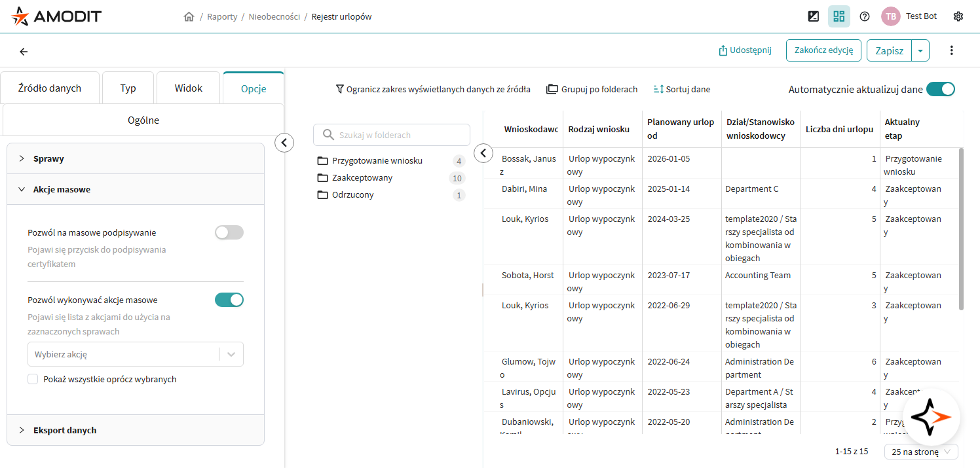Turn off automatic data refresh toggle
The height and width of the screenshot is (468, 980).
940,90
